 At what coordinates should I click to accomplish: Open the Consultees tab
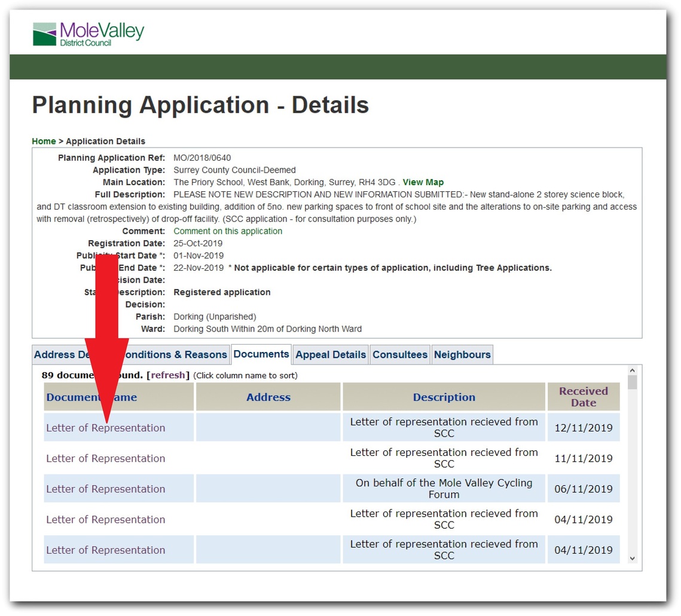[x=400, y=355]
